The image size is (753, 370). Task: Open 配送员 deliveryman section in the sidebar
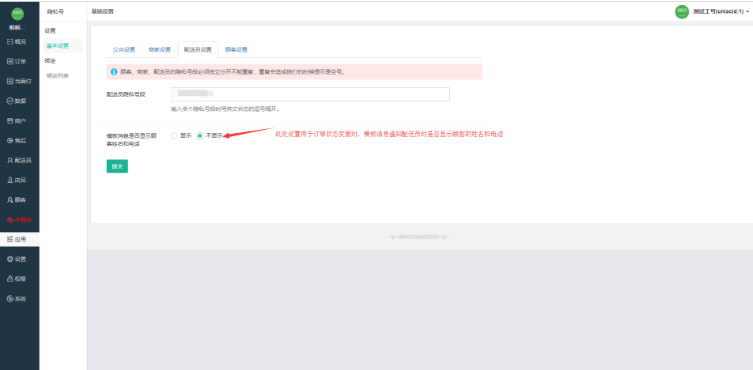(x=19, y=160)
